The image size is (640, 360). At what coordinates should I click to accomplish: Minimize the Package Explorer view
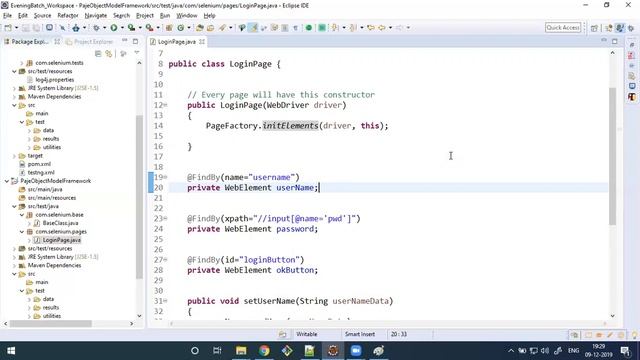[x=125, y=41]
